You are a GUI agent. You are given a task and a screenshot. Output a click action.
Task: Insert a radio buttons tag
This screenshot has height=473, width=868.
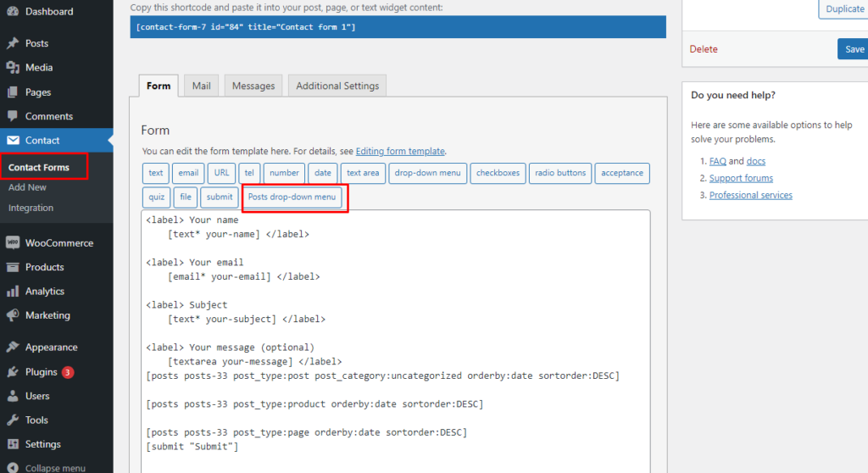coord(560,173)
